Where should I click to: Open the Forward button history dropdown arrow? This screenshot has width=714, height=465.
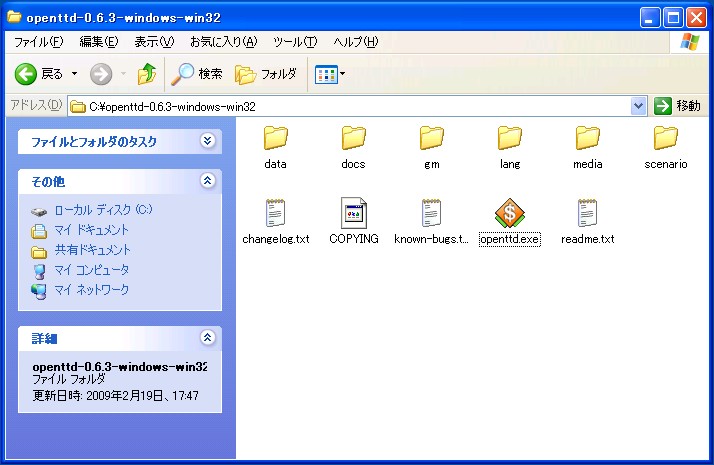[123, 74]
